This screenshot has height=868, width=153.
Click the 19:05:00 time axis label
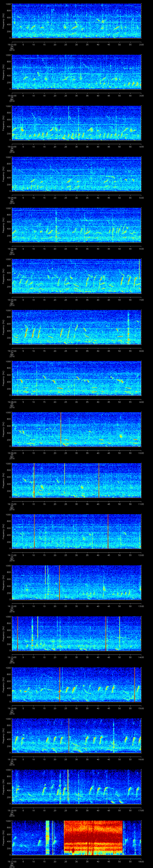pyautogui.click(x=12, y=249)
